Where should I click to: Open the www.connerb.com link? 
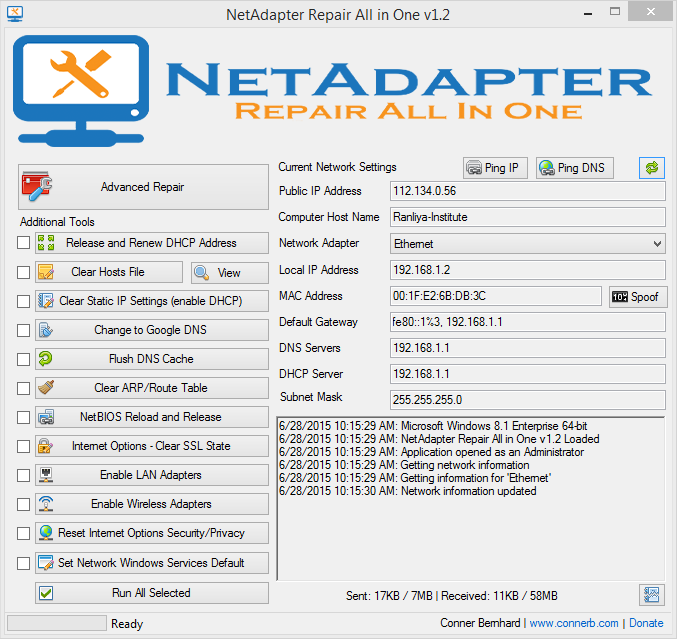[574, 623]
